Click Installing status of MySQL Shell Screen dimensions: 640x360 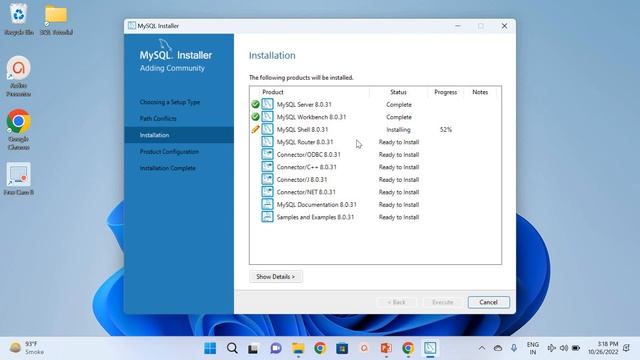click(398, 129)
